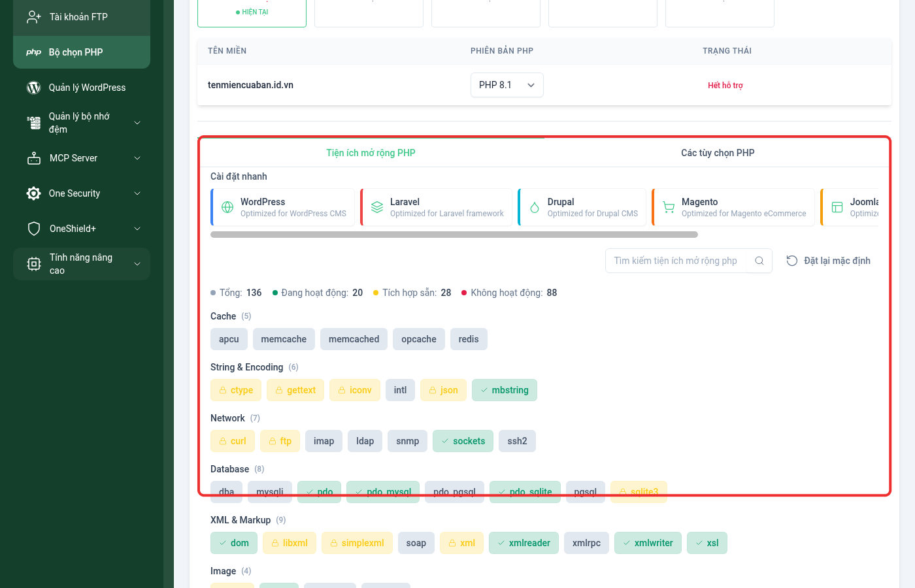Click the MCP Server robot icon

click(x=34, y=158)
